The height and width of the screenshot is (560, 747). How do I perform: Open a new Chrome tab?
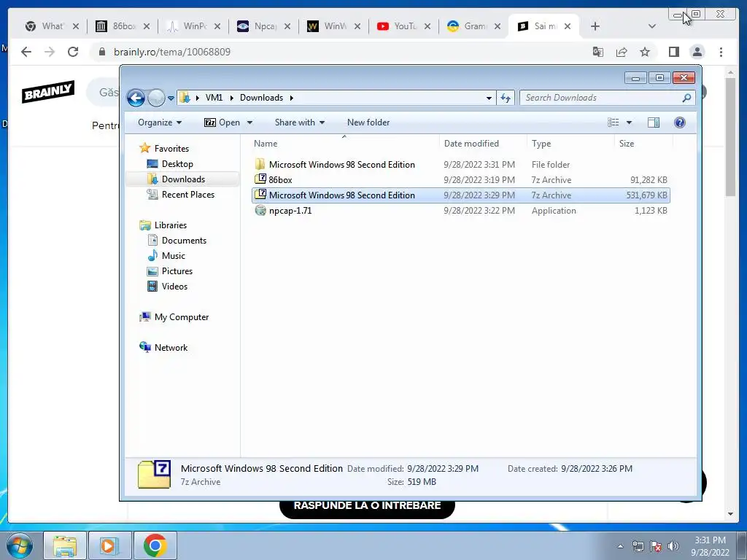[x=595, y=26]
